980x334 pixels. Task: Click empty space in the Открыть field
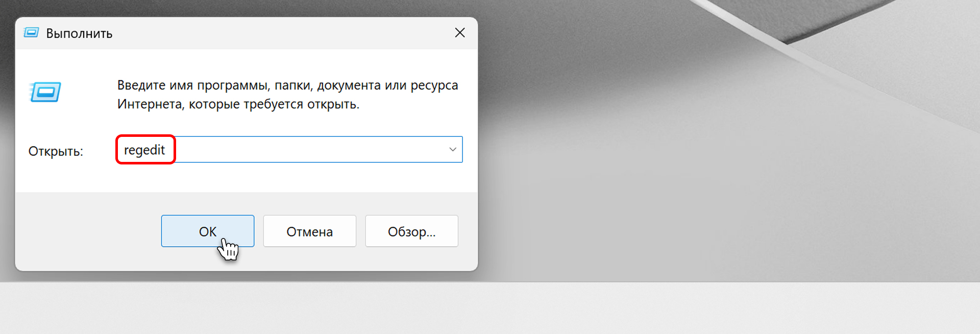(306, 150)
